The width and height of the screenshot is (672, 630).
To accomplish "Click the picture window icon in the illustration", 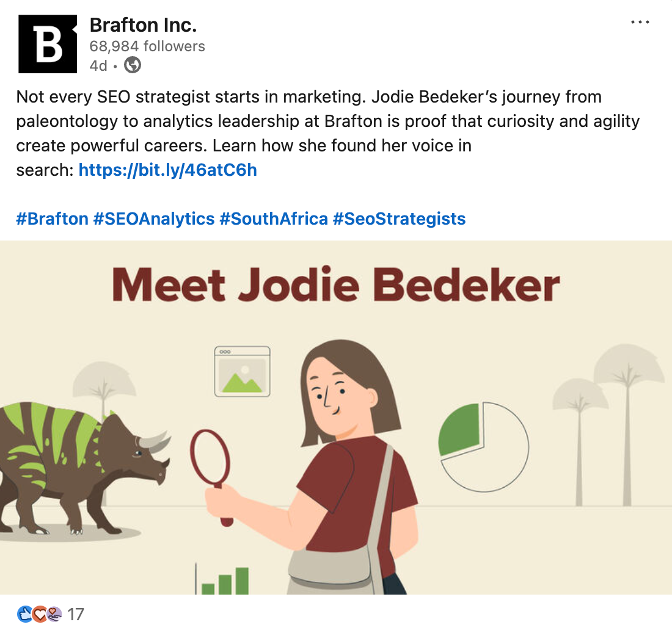I will pyautogui.click(x=242, y=372).
